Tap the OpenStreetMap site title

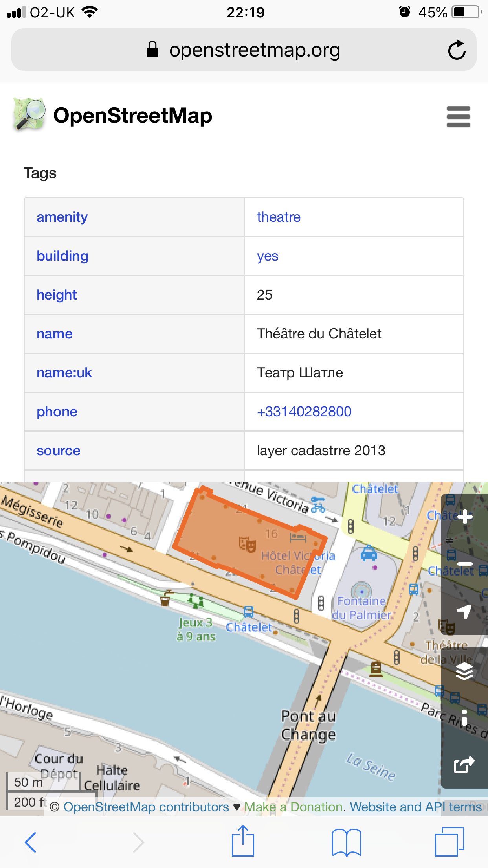133,116
